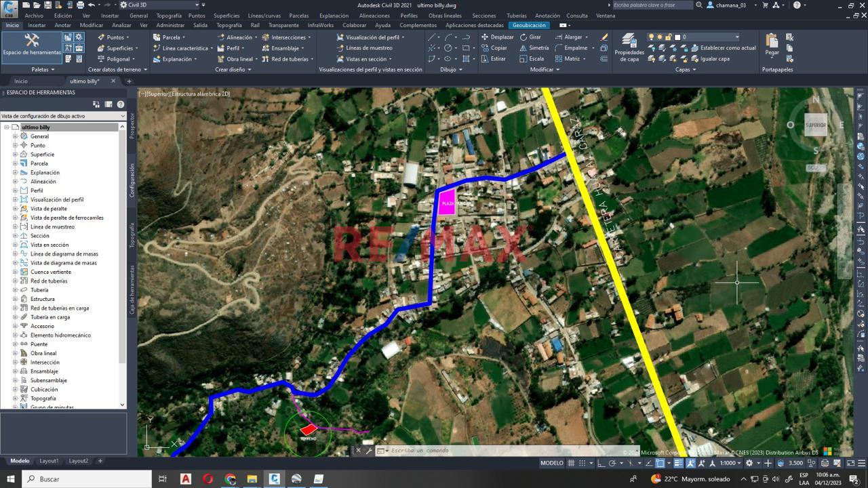Click the Pegar clipboard icon

click(772, 45)
